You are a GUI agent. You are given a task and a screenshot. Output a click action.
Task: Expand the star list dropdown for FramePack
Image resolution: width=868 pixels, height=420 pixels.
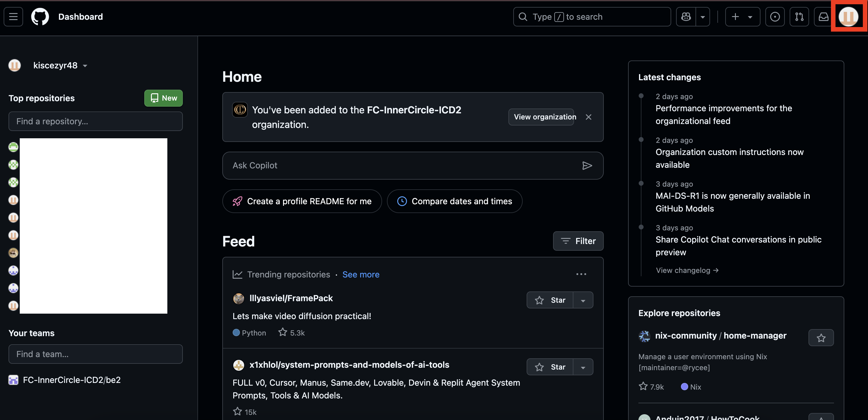583,300
